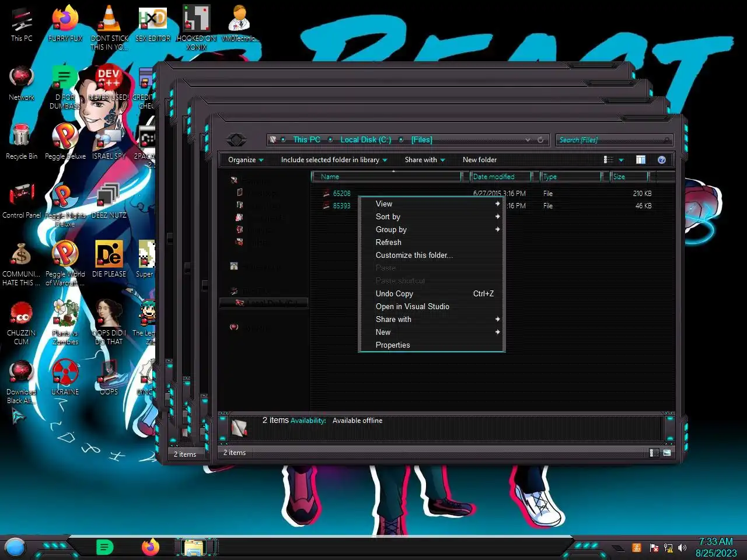Open the UKRAINE radiation-symbol shortcut
747x560 pixels.
click(65, 378)
